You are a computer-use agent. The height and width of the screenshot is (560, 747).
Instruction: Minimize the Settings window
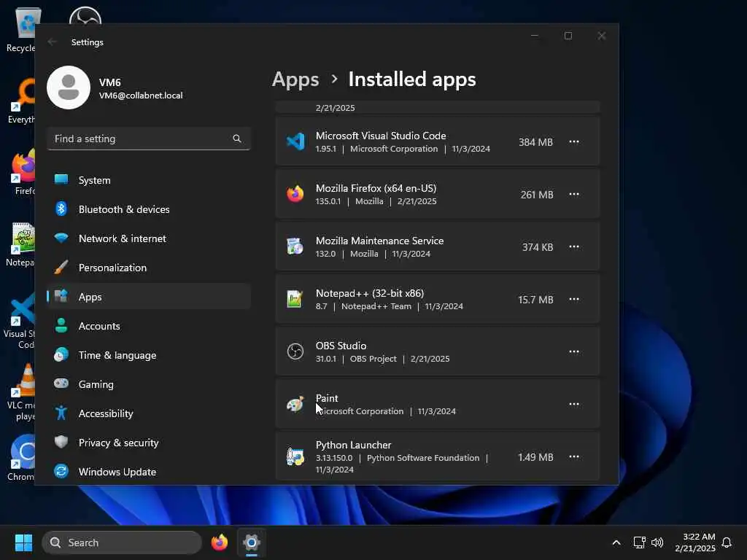535,36
